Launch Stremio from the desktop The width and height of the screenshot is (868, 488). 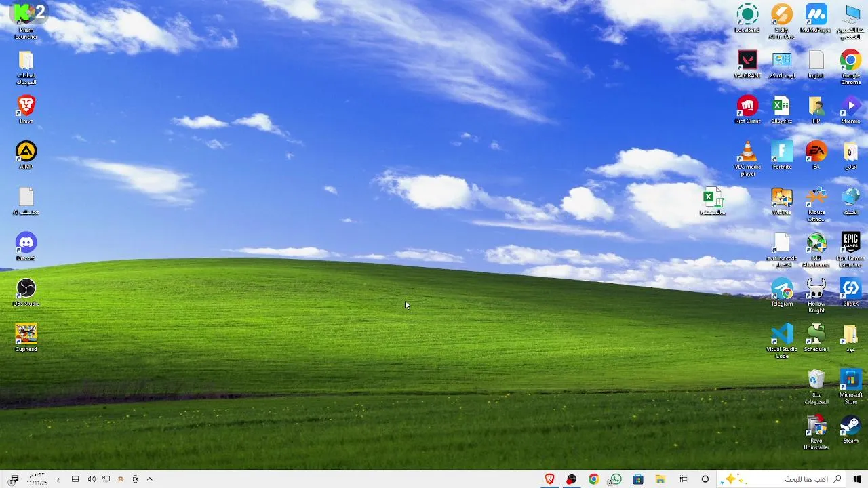[x=850, y=109]
